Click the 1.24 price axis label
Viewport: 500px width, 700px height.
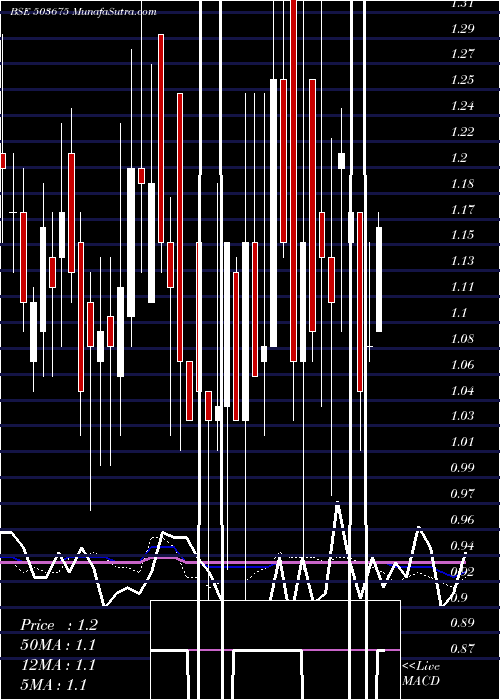[x=462, y=106]
